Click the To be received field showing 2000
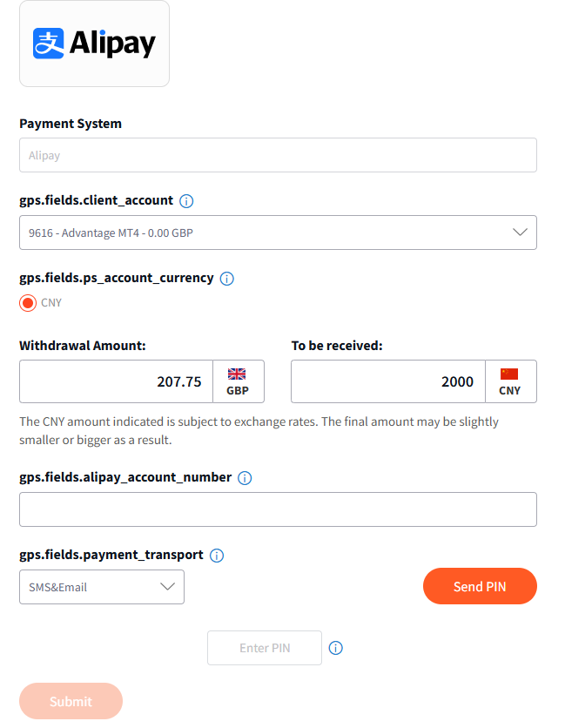The height and width of the screenshot is (728, 565). 388,381
